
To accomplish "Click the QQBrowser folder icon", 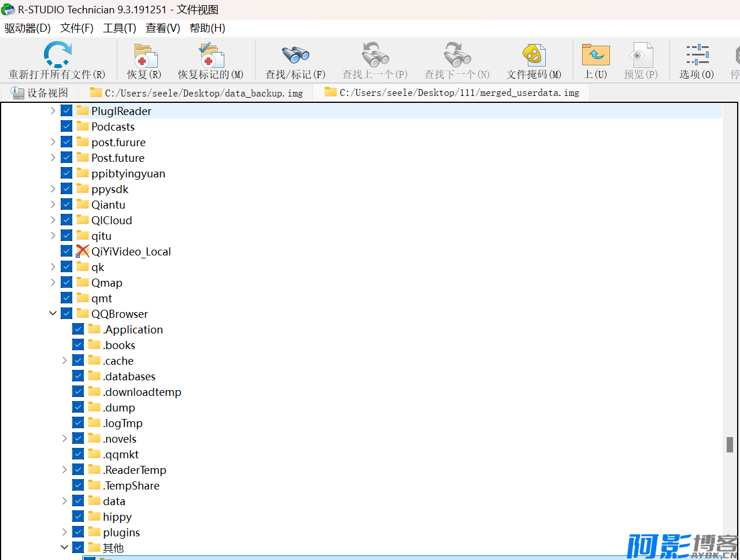I will coord(83,313).
